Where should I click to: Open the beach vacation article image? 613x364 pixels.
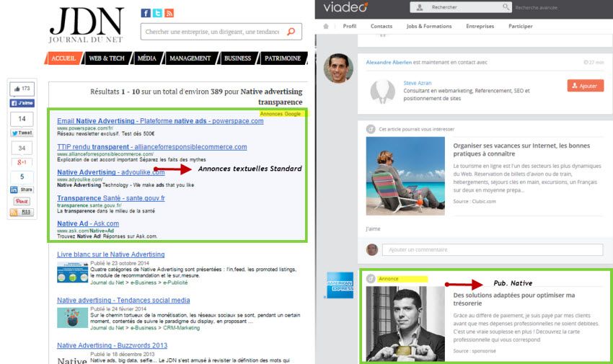[x=405, y=176]
